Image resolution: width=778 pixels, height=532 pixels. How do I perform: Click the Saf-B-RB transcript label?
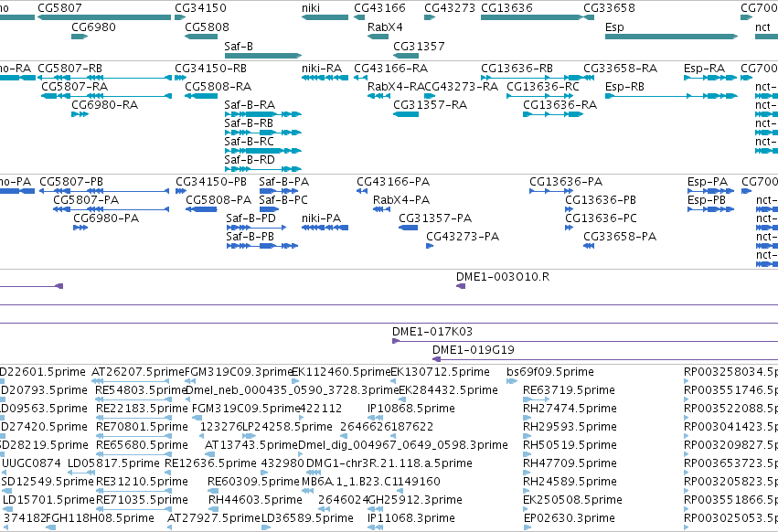(249, 123)
